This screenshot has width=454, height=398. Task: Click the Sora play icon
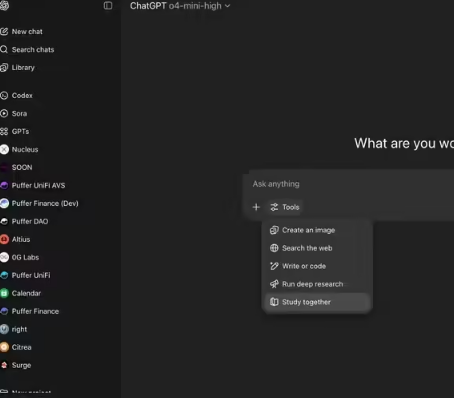click(4, 114)
